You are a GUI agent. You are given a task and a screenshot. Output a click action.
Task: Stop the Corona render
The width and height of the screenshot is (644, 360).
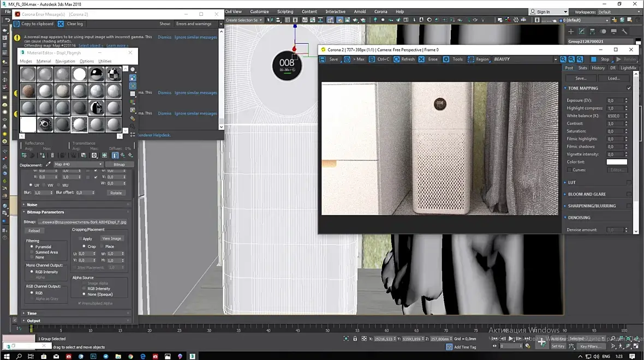point(600,59)
